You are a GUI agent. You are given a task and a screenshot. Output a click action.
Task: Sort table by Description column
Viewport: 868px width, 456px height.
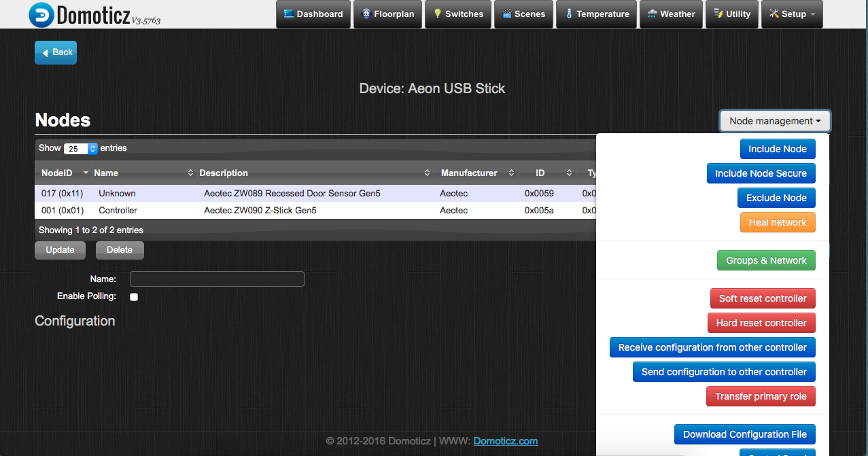coord(314,173)
